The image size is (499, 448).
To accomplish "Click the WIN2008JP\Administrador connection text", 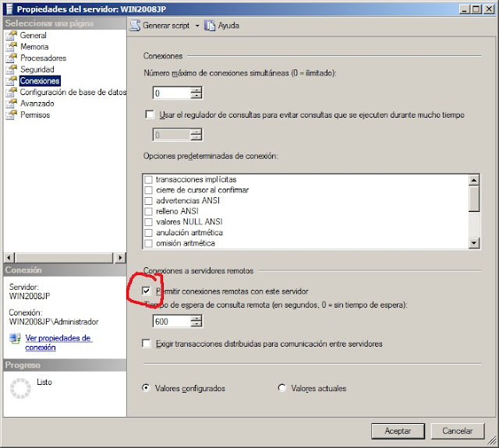I will coord(54,322).
